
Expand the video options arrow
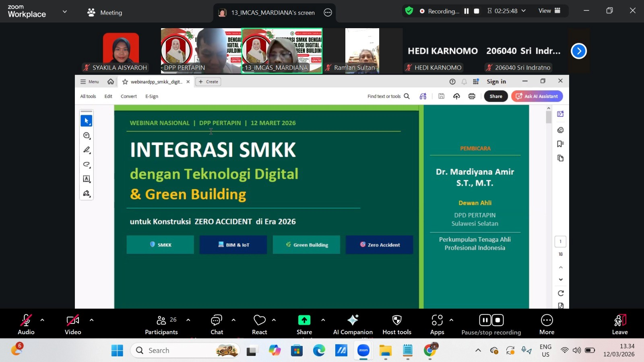(x=91, y=320)
